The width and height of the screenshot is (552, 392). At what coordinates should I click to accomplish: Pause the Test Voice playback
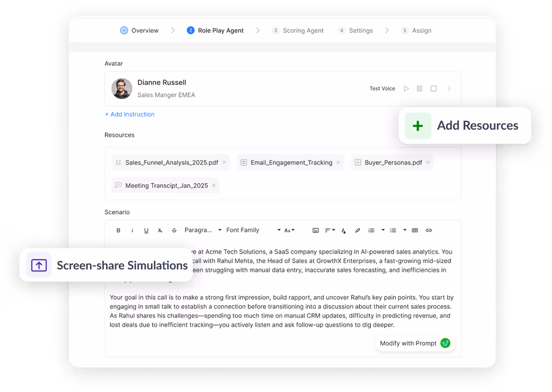tap(420, 88)
